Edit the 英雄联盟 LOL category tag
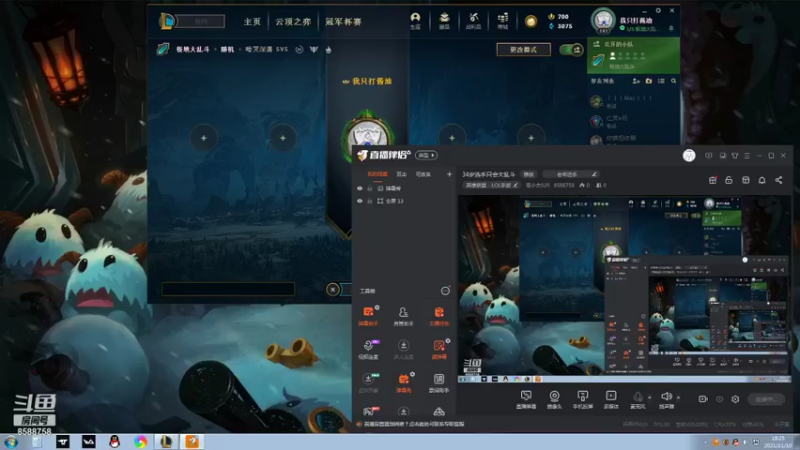This screenshot has height=450, width=800. tap(491, 185)
